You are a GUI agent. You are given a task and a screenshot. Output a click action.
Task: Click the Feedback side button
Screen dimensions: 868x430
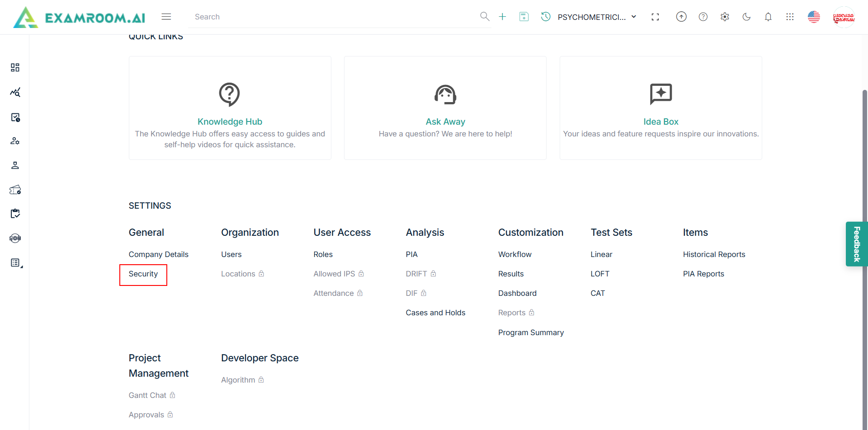(856, 244)
